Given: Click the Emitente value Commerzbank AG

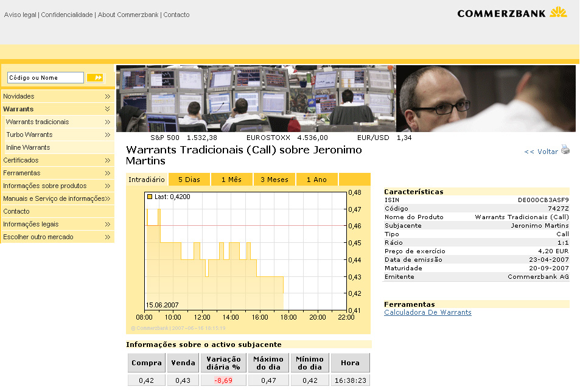Looking at the screenshot, I should 538,276.
